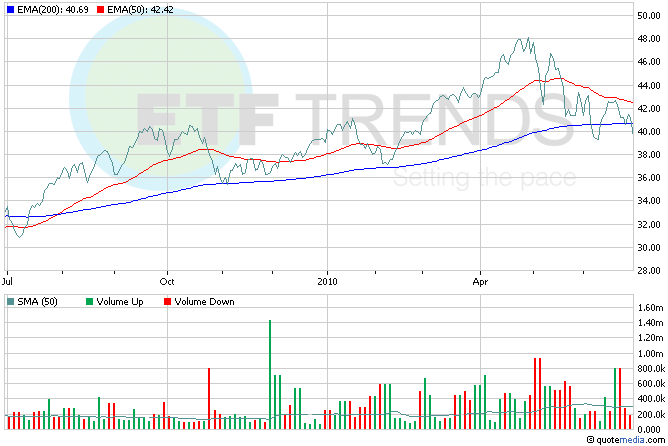The image size is (668, 446).
Task: Click the 32.00 price axis label
Action: (649, 224)
